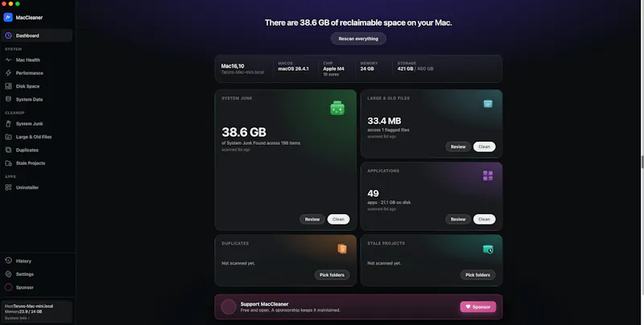Click the Stale Projects sidebar icon
Viewport: 644px width, 325px height.
point(8,163)
